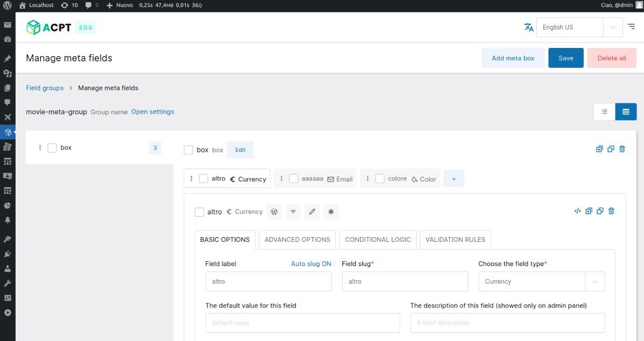This screenshot has width=644, height=341.
Task: Open the Comments icon in the WordPress sidebar
Action: 7,103
